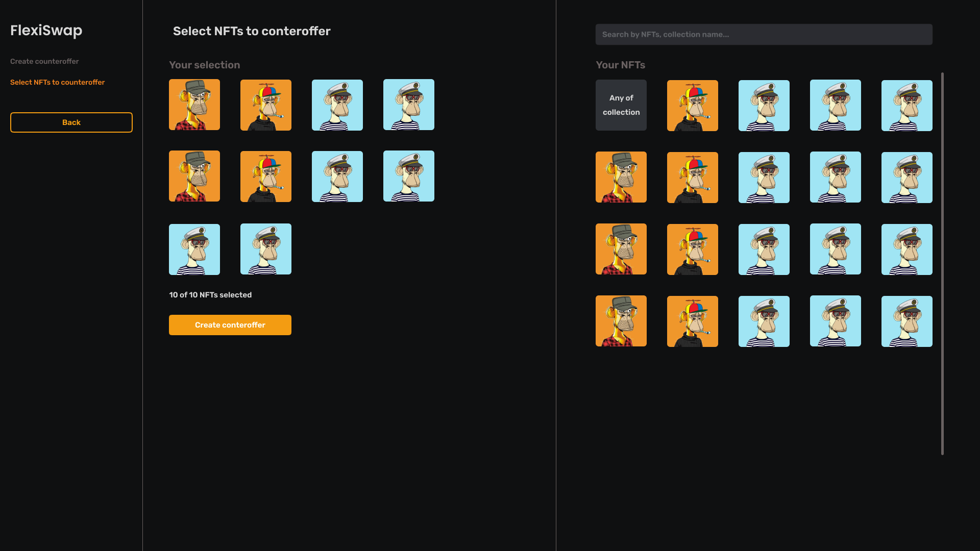This screenshot has width=980, height=551.
Task: Click the 'Create conteroffer' button
Action: pyautogui.click(x=230, y=325)
